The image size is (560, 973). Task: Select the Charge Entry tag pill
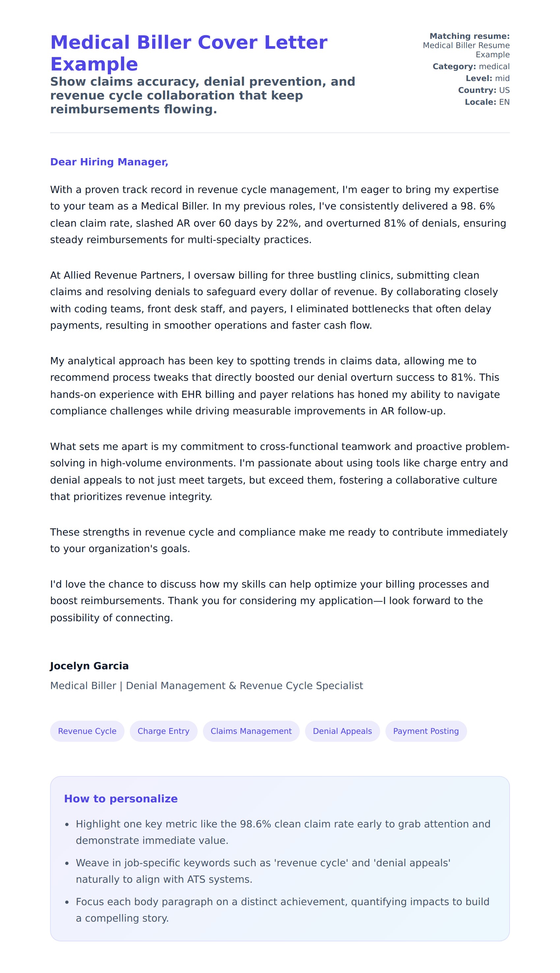(x=163, y=731)
